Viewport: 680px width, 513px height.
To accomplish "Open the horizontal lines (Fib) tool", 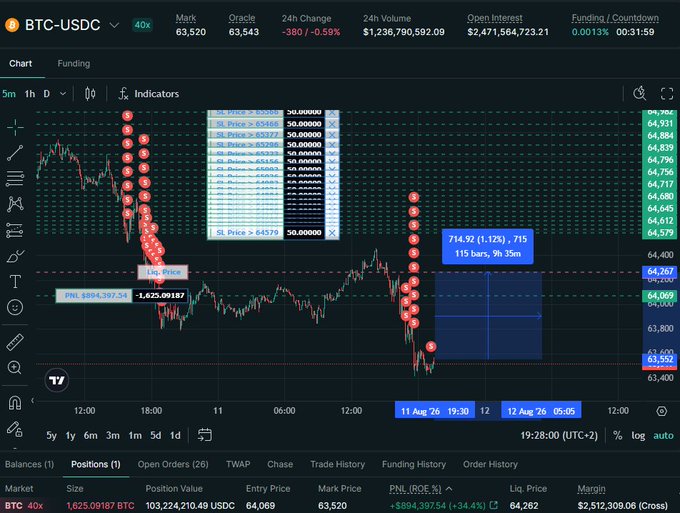I will click(15, 178).
